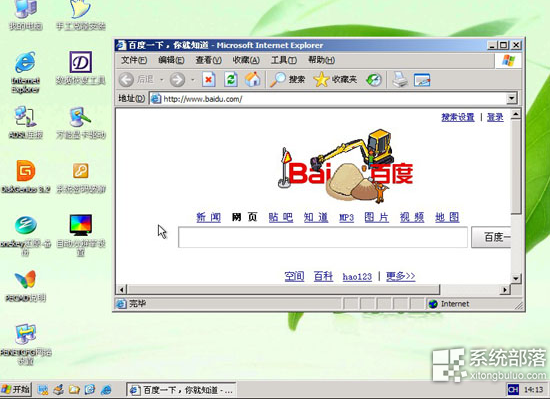Click the Forward arrow button
Screen dimensions: 550x400
click(177, 80)
